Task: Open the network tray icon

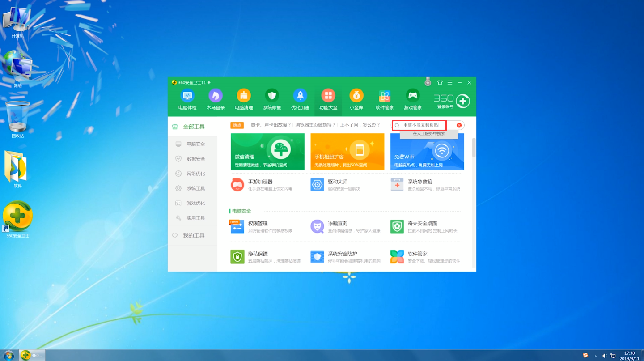Action: click(x=613, y=356)
